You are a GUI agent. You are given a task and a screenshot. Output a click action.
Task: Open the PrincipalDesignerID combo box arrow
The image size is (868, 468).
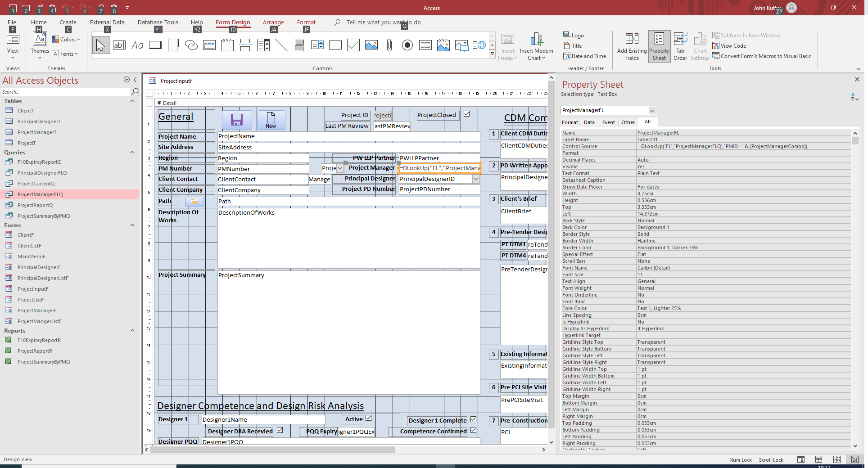click(x=476, y=179)
